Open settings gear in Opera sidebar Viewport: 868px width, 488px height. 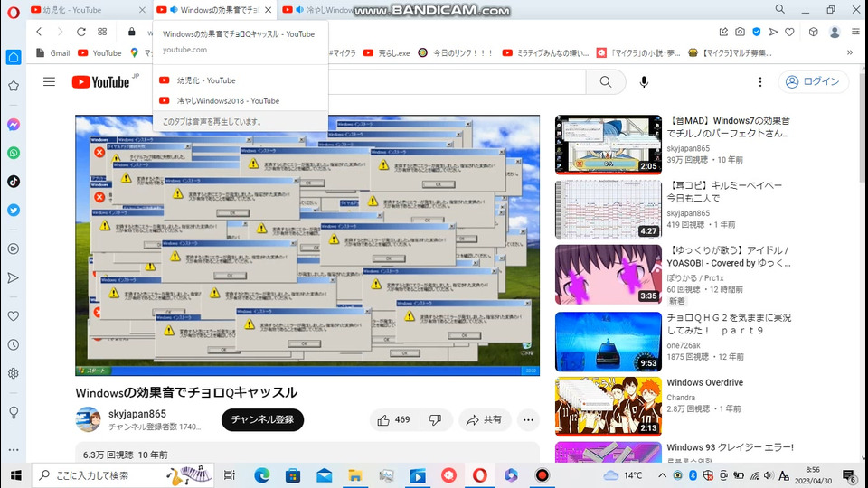(14, 373)
